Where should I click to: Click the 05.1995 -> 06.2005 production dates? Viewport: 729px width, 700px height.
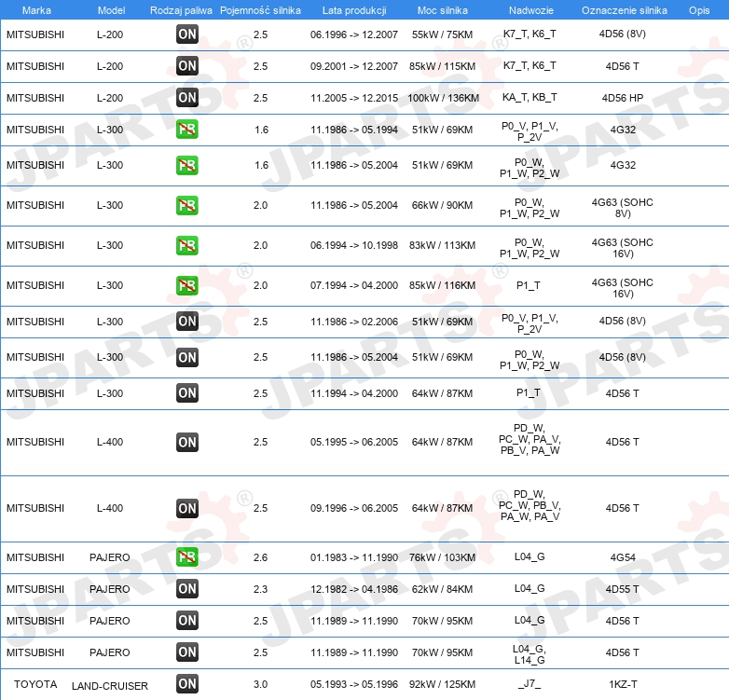(x=354, y=442)
